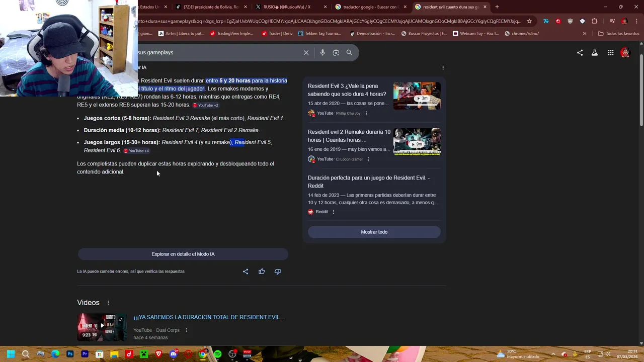This screenshot has height=362, width=644.
Task: Open options for the Reddit source result
Action: [x=333, y=212]
